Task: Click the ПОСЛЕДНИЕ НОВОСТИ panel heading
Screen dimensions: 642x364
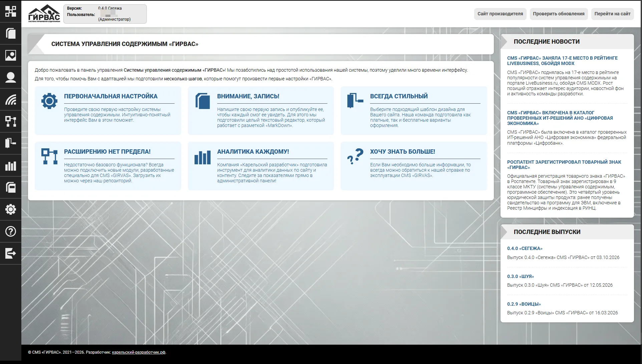Action: coord(547,42)
